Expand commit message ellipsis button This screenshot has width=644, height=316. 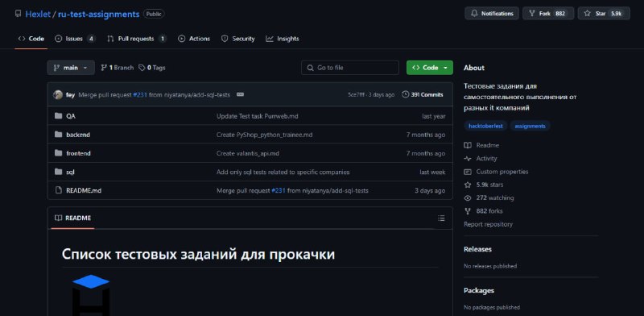point(240,94)
